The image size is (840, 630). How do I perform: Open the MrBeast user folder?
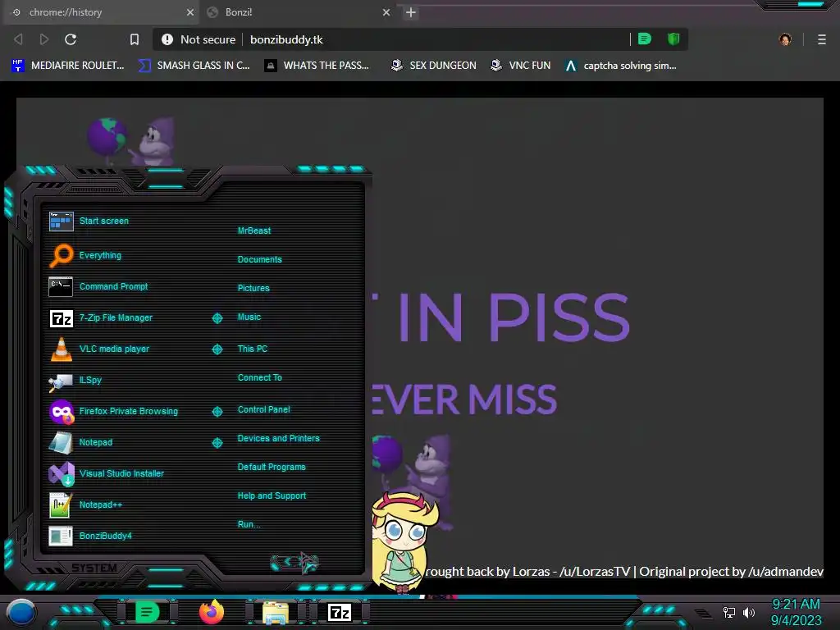click(254, 231)
